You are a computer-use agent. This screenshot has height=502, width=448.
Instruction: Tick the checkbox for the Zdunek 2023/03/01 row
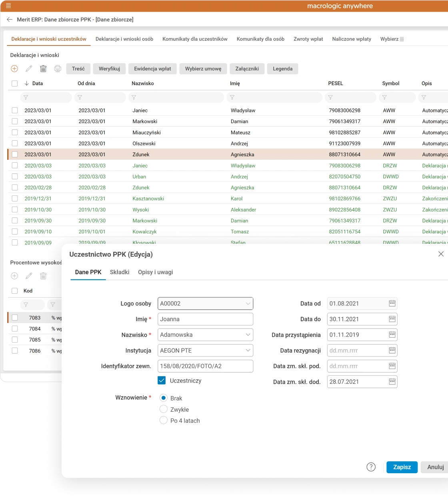click(x=15, y=154)
